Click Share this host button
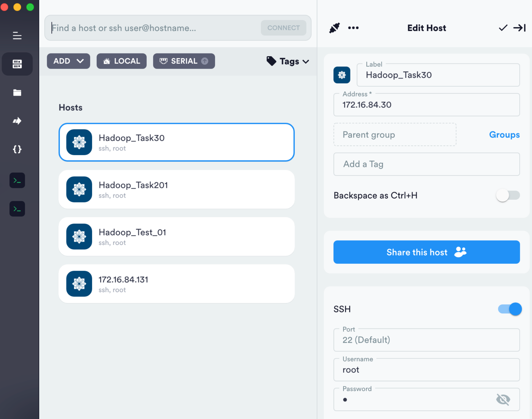 [427, 252]
